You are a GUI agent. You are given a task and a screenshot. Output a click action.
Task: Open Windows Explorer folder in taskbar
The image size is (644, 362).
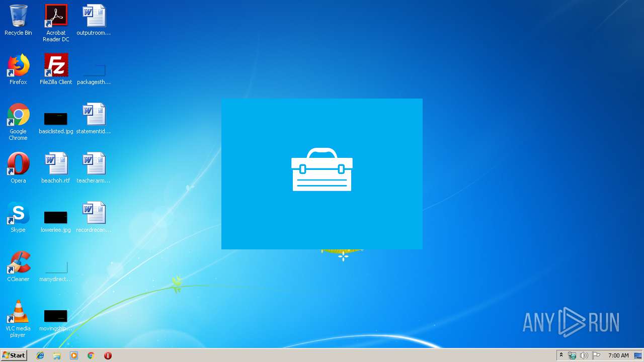click(x=57, y=355)
